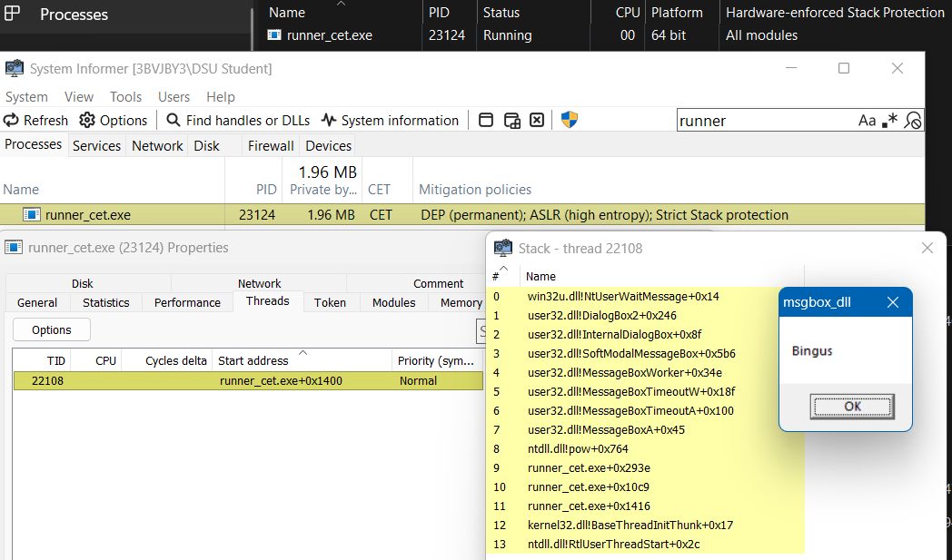Switch to the Devices tab
Viewport: 952px width, 560px height.
(x=329, y=145)
